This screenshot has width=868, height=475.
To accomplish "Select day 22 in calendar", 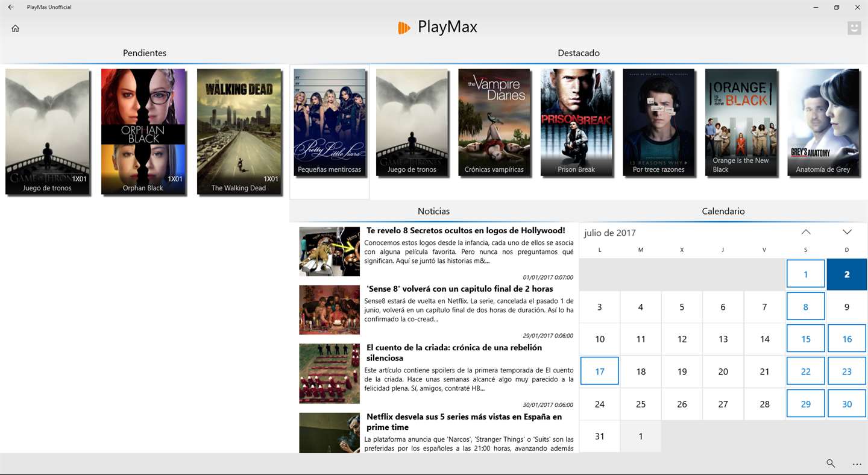I will point(806,371).
